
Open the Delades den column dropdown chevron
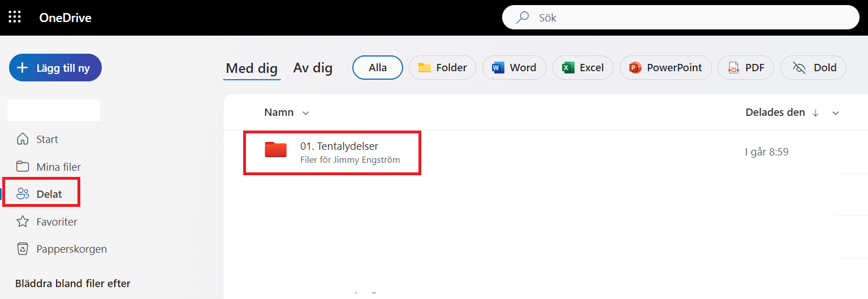pos(836,113)
